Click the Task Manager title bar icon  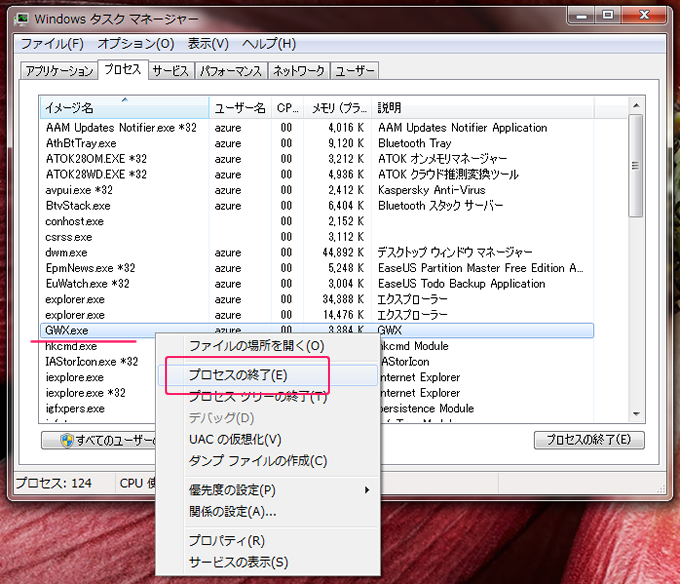pyautogui.click(x=22, y=19)
